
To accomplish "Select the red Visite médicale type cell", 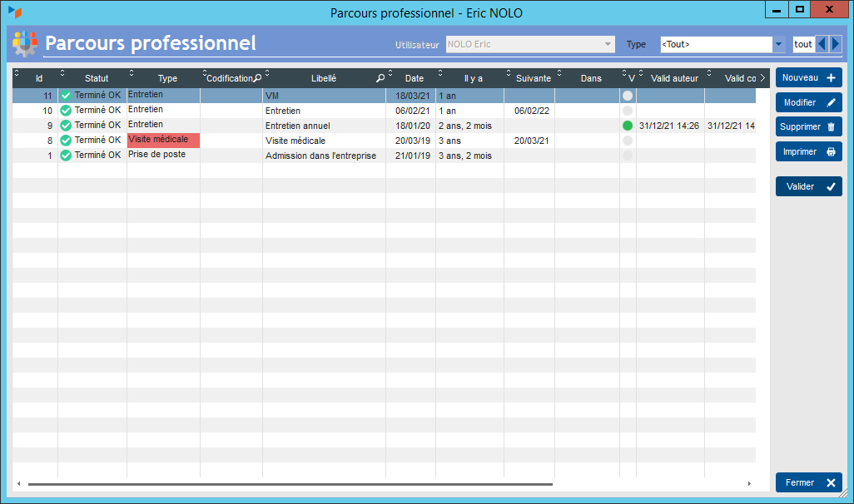I will point(163,141).
